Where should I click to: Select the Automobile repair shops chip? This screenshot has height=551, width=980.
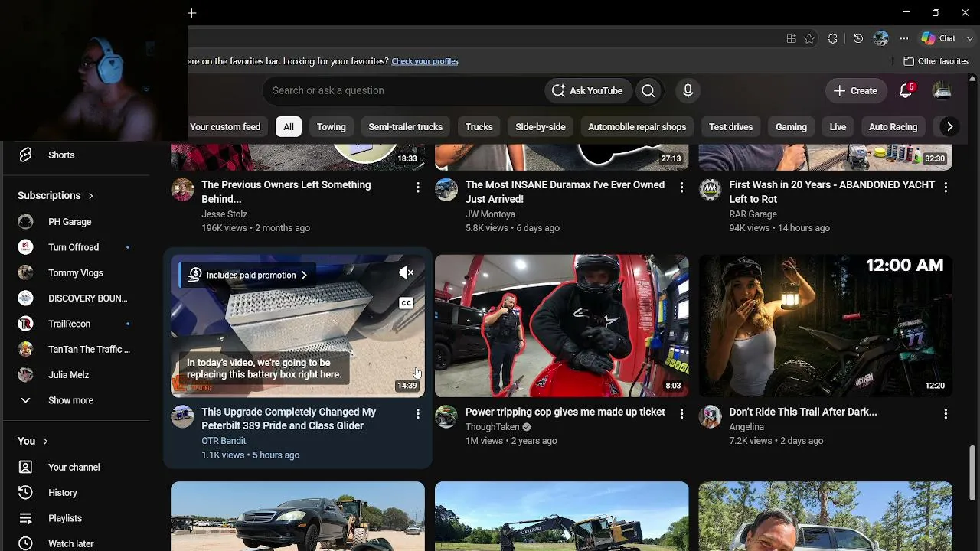tap(637, 127)
